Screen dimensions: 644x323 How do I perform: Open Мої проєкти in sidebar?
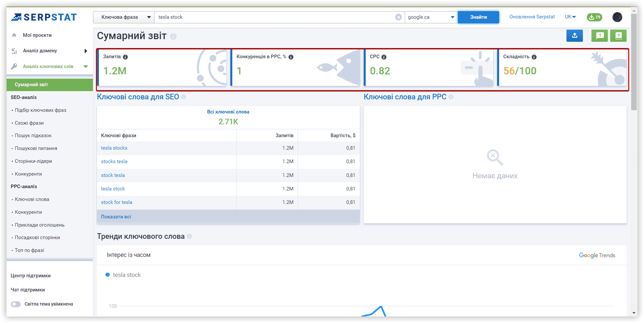tap(37, 35)
